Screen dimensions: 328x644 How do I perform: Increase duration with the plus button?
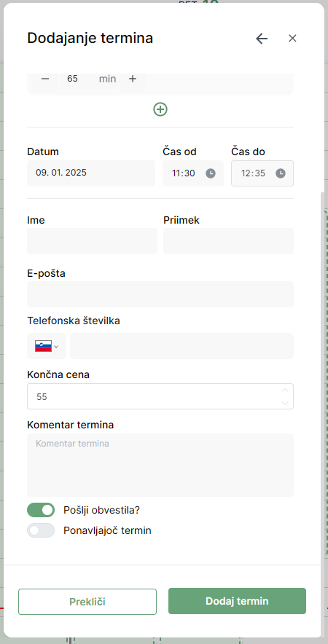133,79
